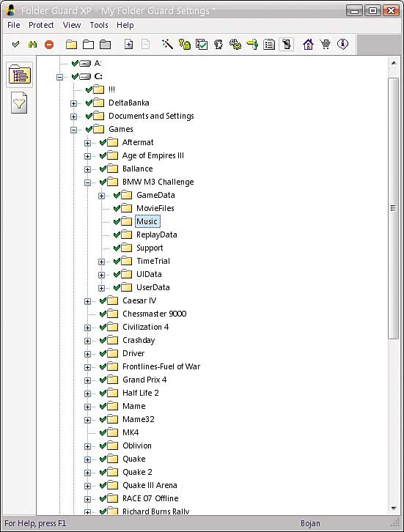This screenshot has height=532, width=404.
Task: Click the green checkmark apply toolbar icon
Action: tap(15, 45)
